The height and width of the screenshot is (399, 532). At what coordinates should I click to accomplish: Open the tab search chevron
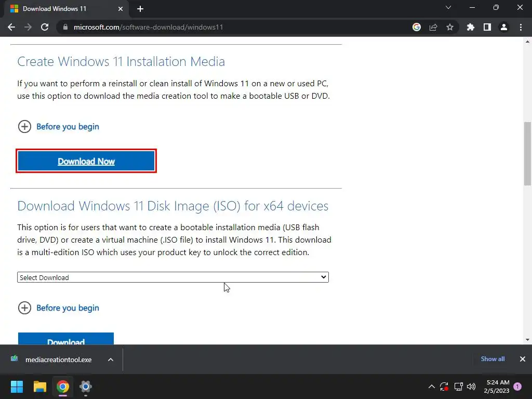pyautogui.click(x=448, y=7)
